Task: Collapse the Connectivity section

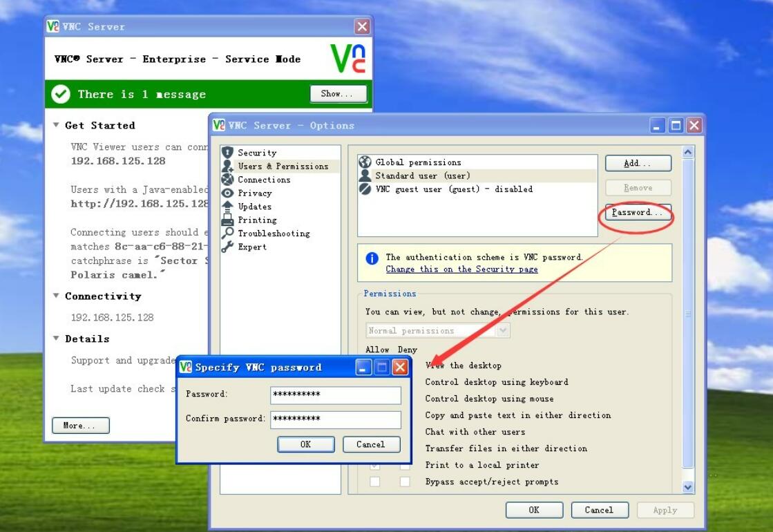Action: (x=57, y=296)
